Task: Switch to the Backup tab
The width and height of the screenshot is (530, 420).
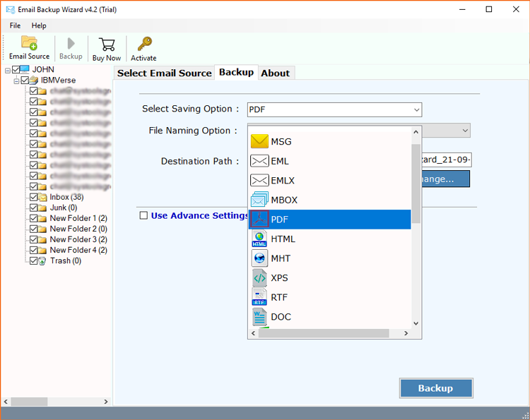Action: pos(236,72)
